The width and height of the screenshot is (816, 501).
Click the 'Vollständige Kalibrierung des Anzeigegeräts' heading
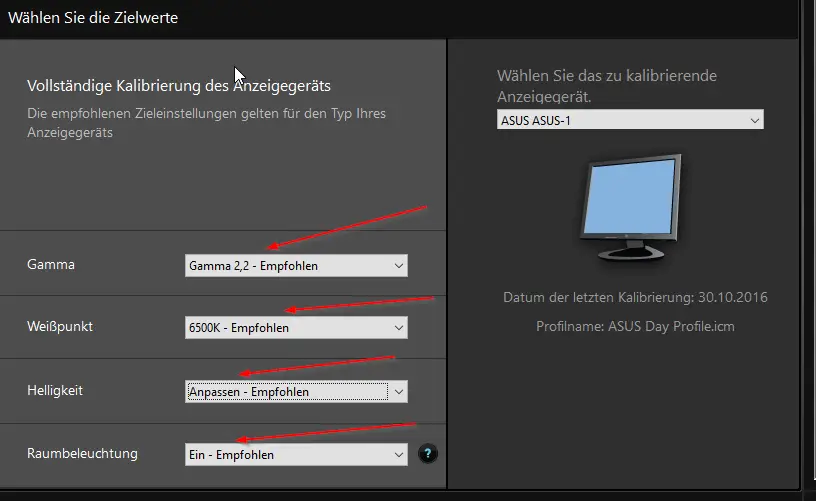[x=179, y=85]
